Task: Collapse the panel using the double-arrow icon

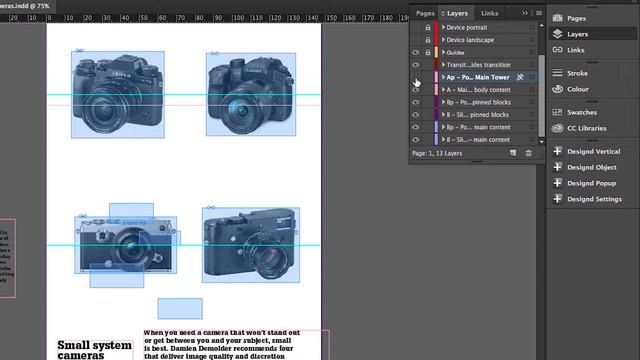Action: 525,13
